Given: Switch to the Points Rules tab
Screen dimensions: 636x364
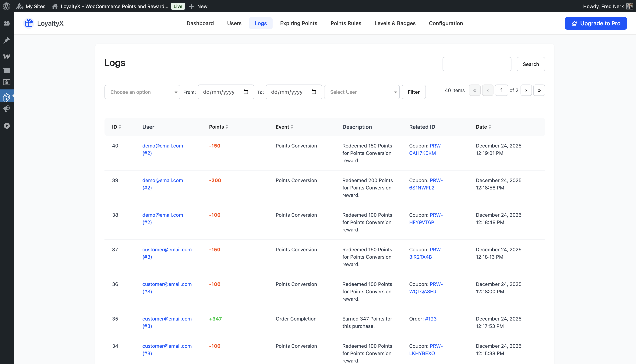Looking at the screenshot, I should (x=346, y=23).
